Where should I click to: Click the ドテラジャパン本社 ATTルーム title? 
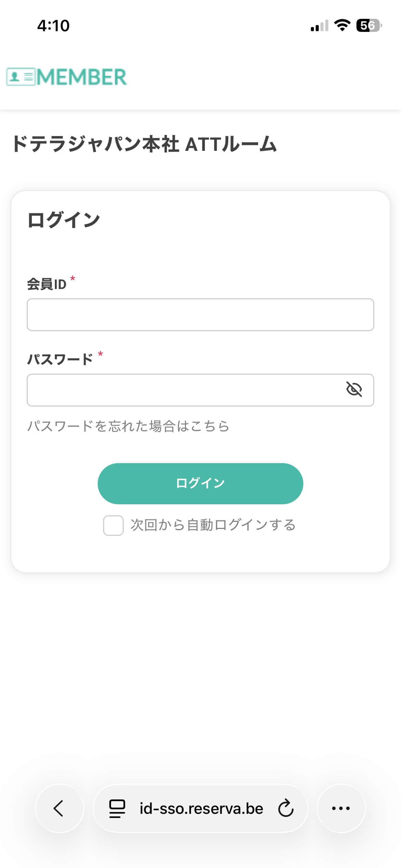(x=144, y=144)
